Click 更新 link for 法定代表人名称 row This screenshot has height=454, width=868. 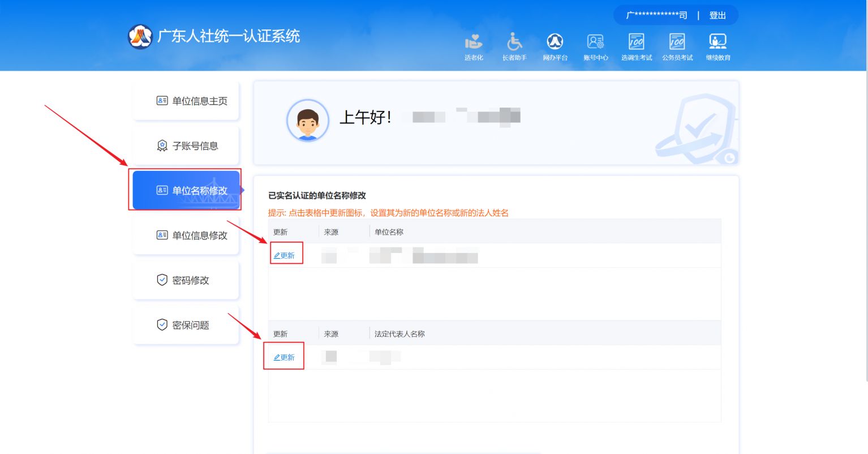tap(285, 357)
